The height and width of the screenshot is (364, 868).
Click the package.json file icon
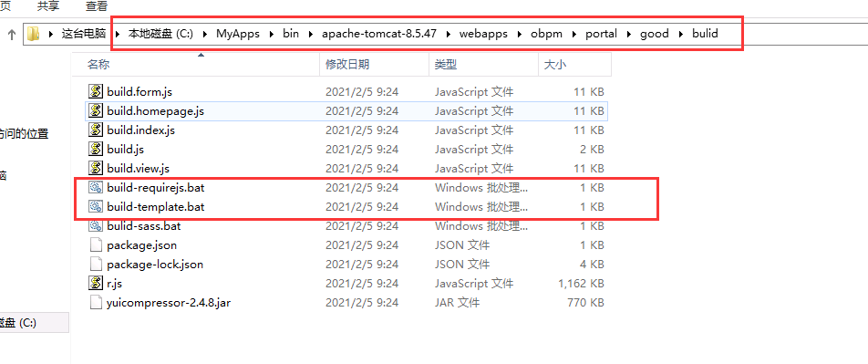click(97, 244)
